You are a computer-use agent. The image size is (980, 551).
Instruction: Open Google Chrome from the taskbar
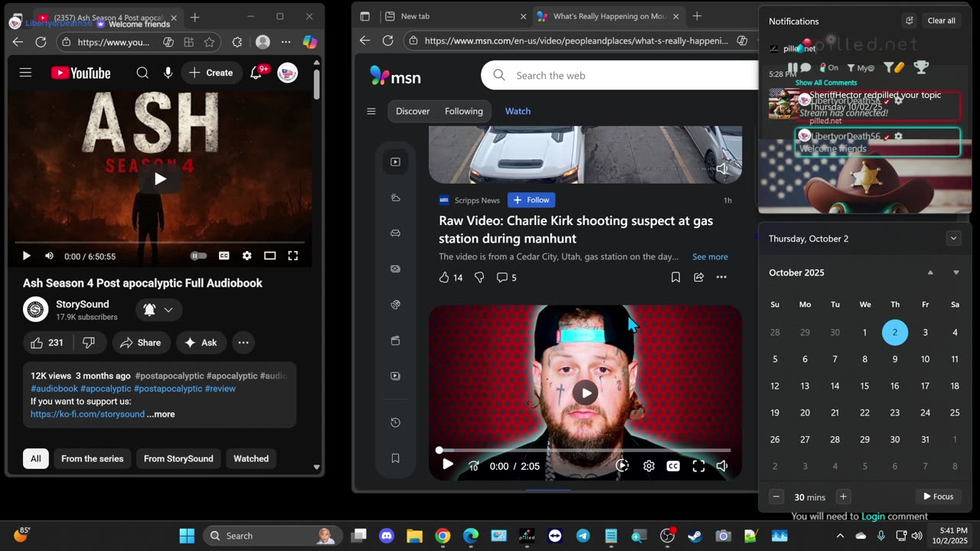pyautogui.click(x=443, y=536)
